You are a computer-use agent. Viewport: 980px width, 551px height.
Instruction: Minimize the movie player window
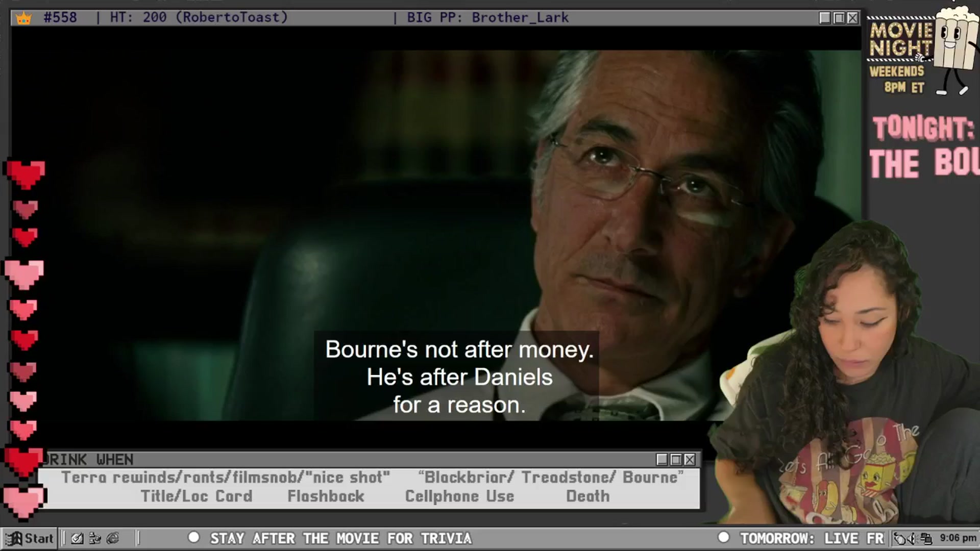[825, 18]
